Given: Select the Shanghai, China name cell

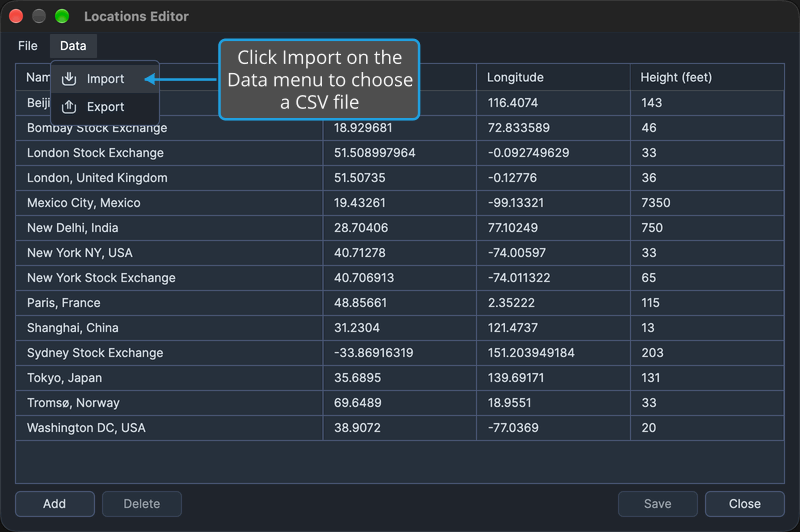Looking at the screenshot, I should coord(169,328).
